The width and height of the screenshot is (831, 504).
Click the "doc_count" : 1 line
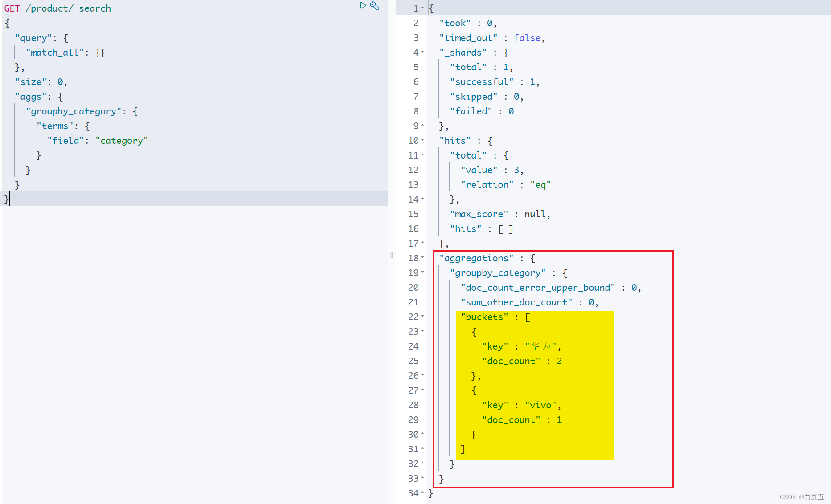tap(522, 420)
